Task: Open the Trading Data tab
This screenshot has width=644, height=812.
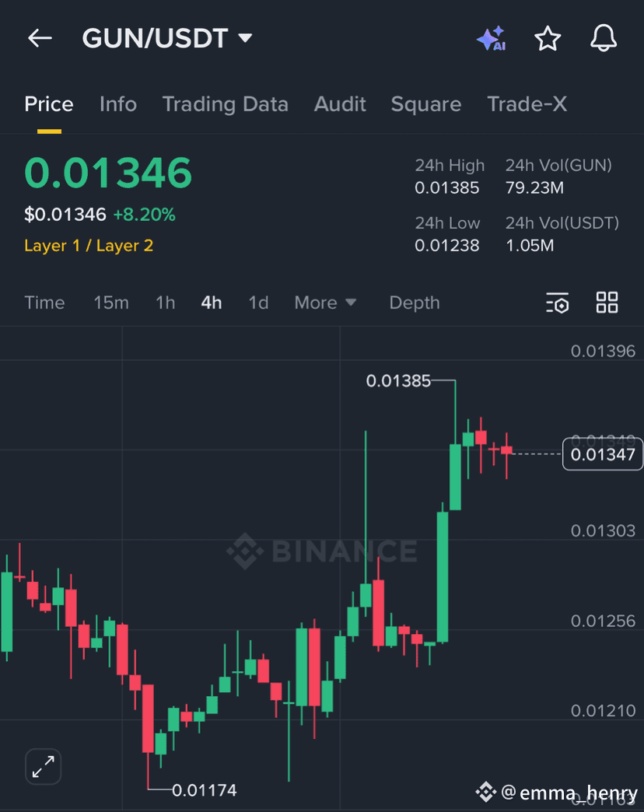Action: point(226,104)
